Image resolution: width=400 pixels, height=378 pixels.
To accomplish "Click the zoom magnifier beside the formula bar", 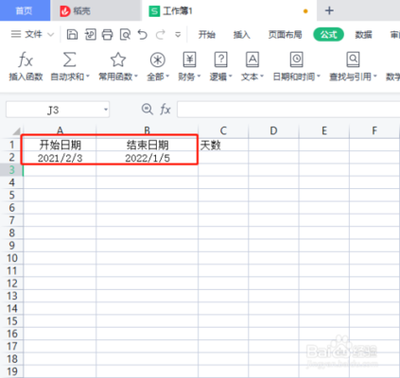I will point(147,109).
